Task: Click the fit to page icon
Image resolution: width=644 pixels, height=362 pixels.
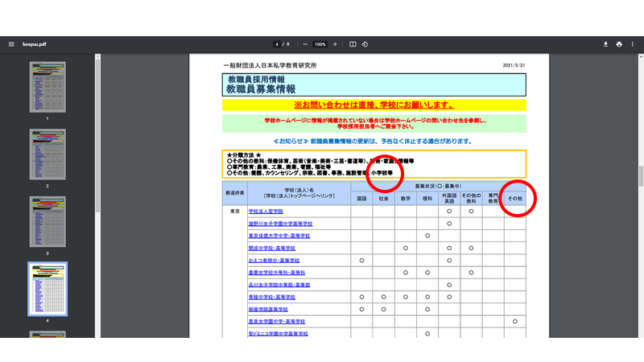Action: [353, 44]
